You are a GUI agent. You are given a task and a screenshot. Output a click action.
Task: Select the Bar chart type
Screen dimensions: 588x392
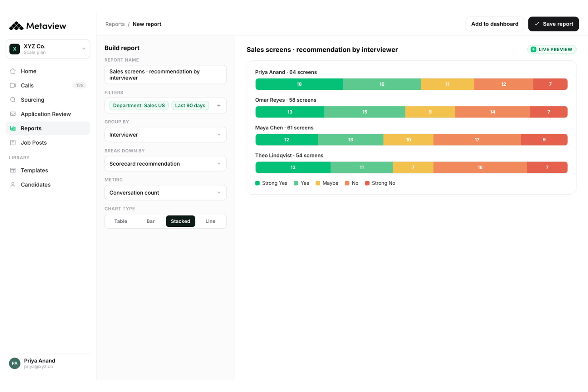pos(151,221)
